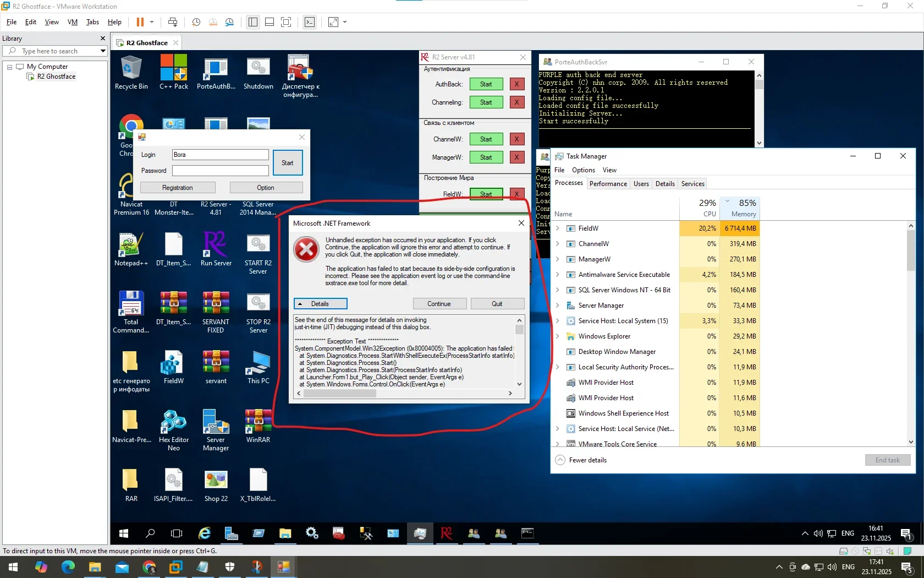The width and height of the screenshot is (924, 578).
Task: Click the Take Snapshot clock icon
Action: (x=196, y=22)
